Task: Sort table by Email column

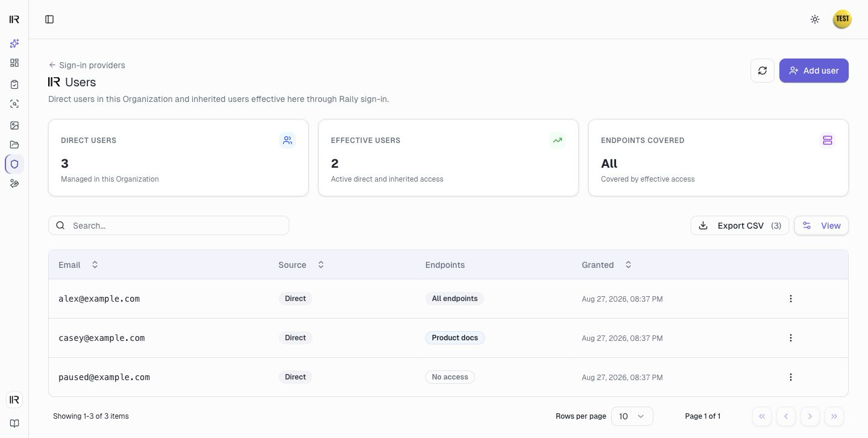Action: pos(78,265)
